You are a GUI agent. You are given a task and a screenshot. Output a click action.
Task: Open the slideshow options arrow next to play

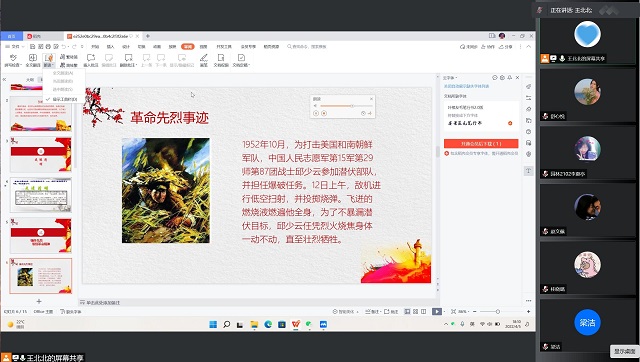[x=444, y=311]
